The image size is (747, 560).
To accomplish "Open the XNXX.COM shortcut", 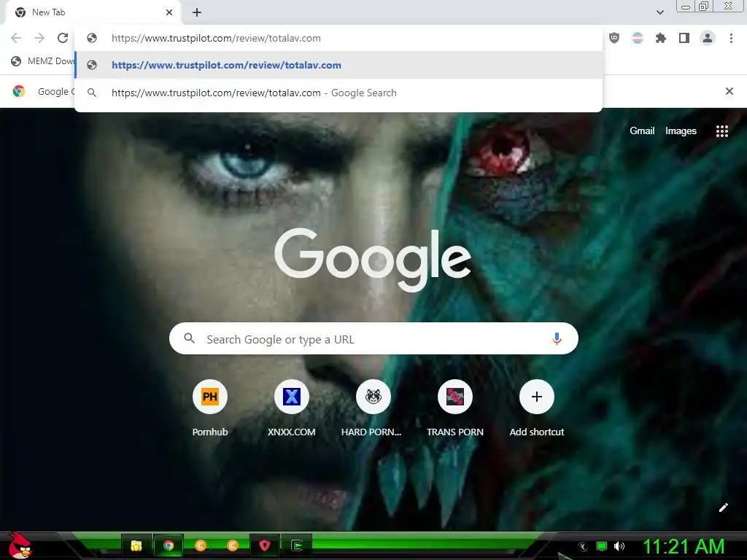I will (x=292, y=408).
